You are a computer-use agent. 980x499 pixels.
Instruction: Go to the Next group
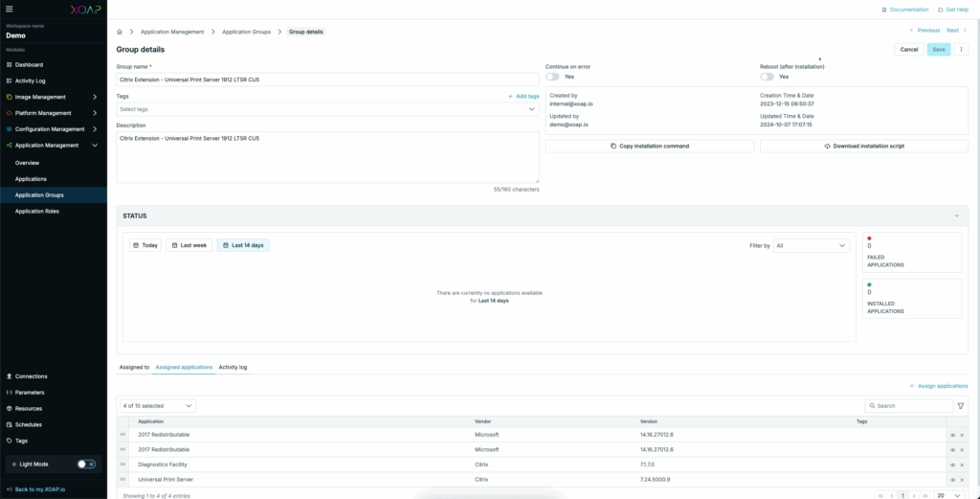[956, 30]
